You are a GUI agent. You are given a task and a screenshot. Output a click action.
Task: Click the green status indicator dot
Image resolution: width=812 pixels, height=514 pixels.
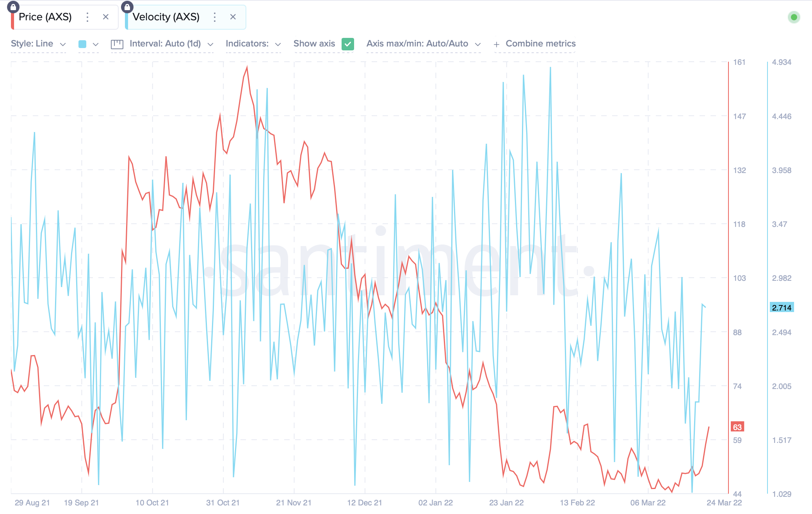(x=794, y=17)
